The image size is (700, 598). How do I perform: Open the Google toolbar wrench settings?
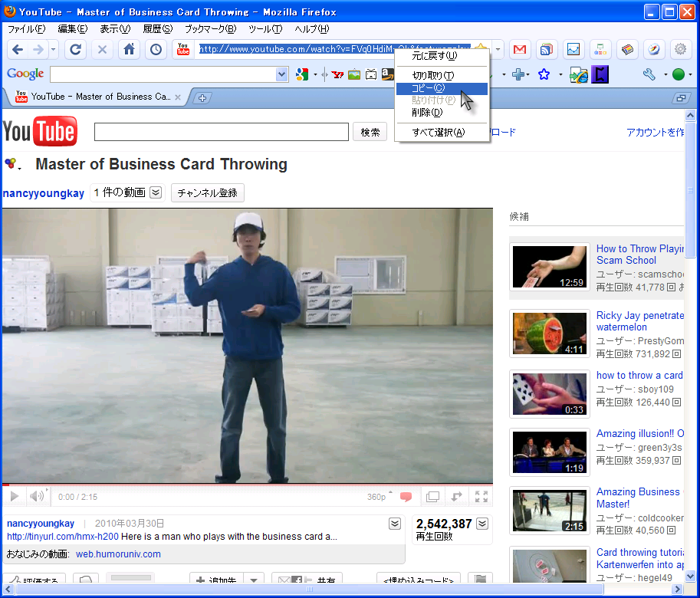(x=649, y=74)
